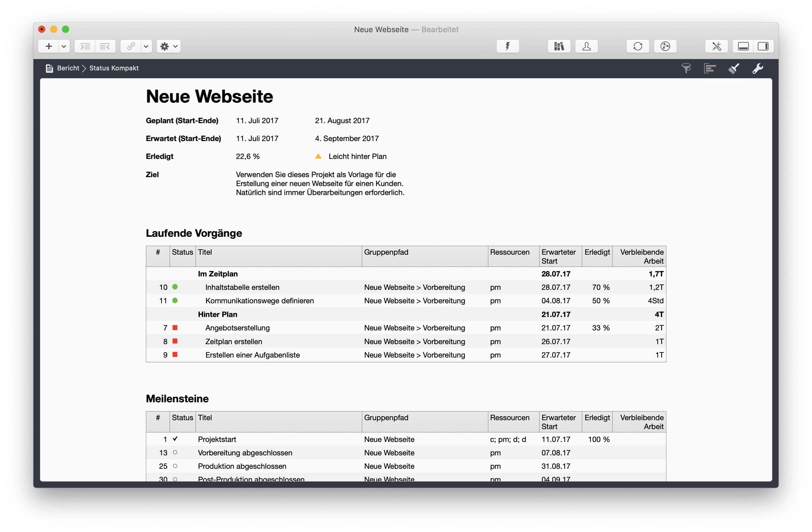Image resolution: width=812 pixels, height=532 pixels.
Task: Toggle the right sidebar panel icon
Action: pyautogui.click(x=763, y=46)
